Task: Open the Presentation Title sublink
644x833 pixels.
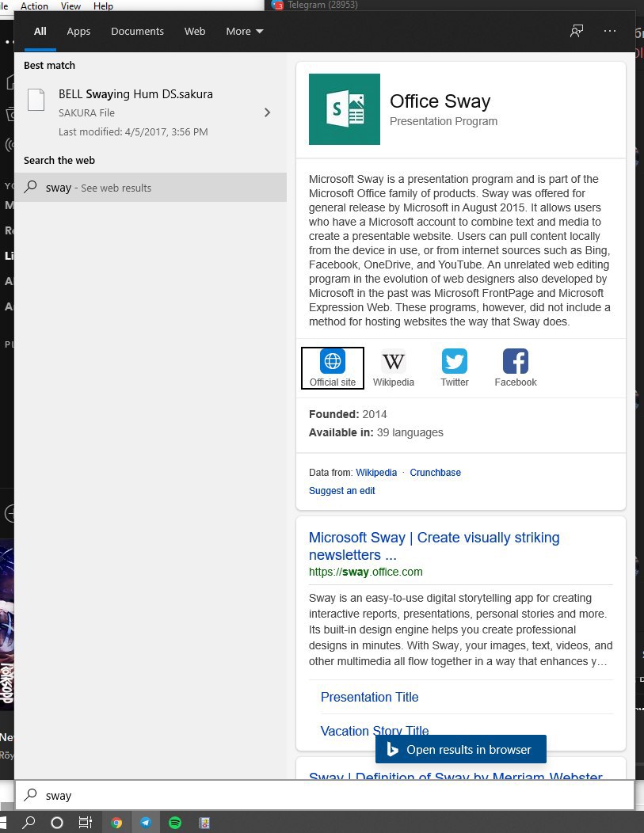Action: tap(369, 697)
